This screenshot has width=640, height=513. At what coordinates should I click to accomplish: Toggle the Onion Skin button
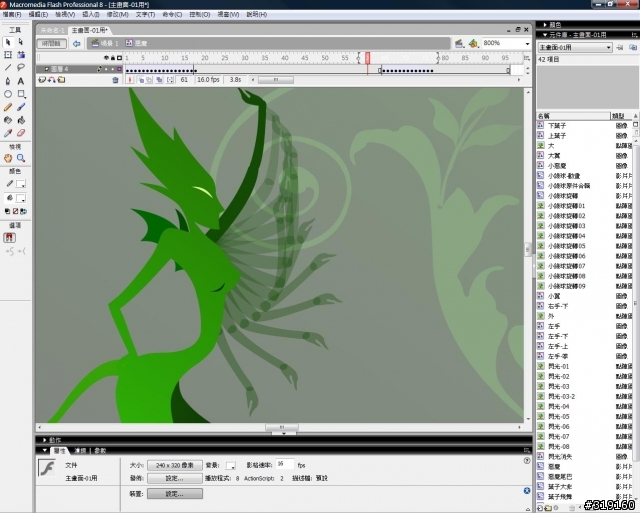point(141,80)
